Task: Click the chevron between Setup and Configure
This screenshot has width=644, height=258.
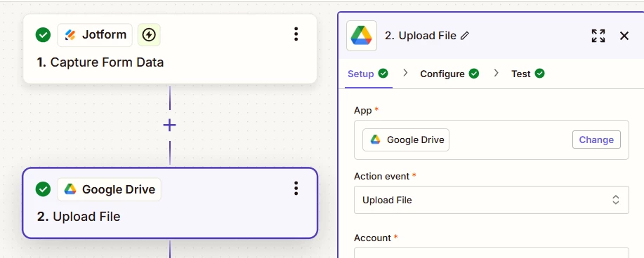Action: [405, 73]
